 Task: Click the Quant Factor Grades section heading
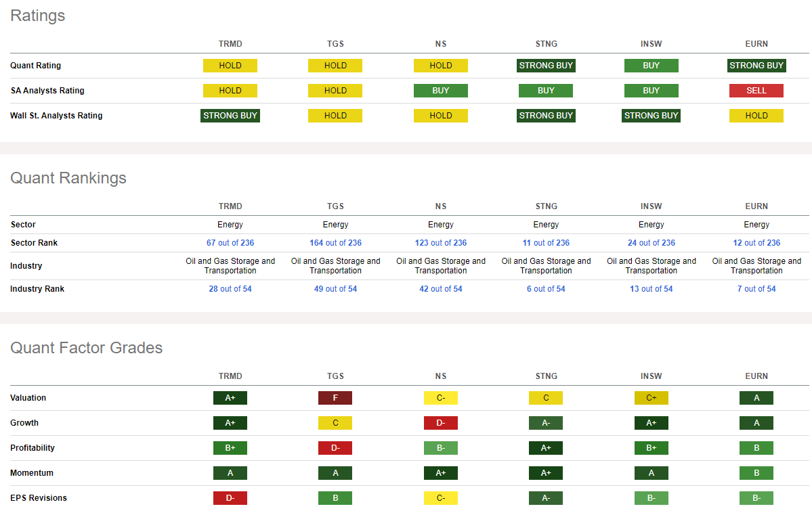(x=87, y=348)
